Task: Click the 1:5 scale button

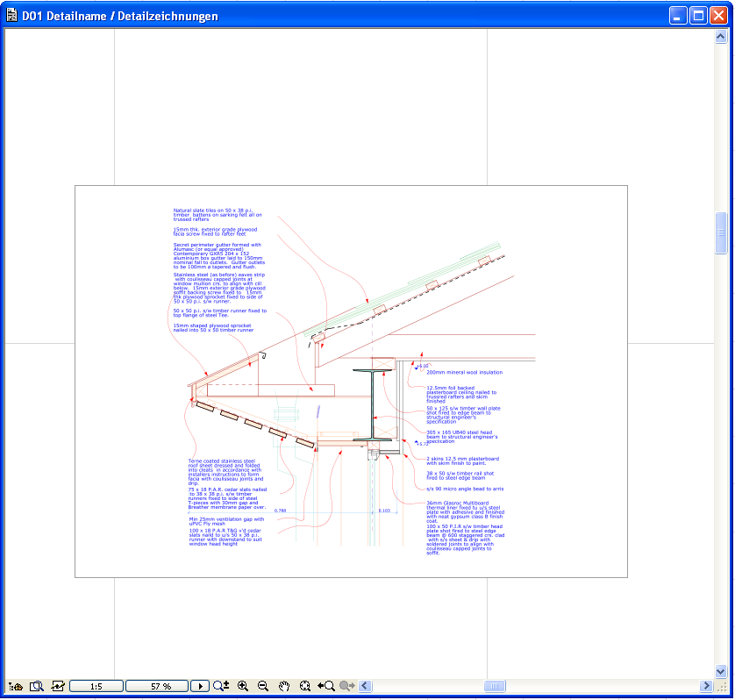Action: 96,686
